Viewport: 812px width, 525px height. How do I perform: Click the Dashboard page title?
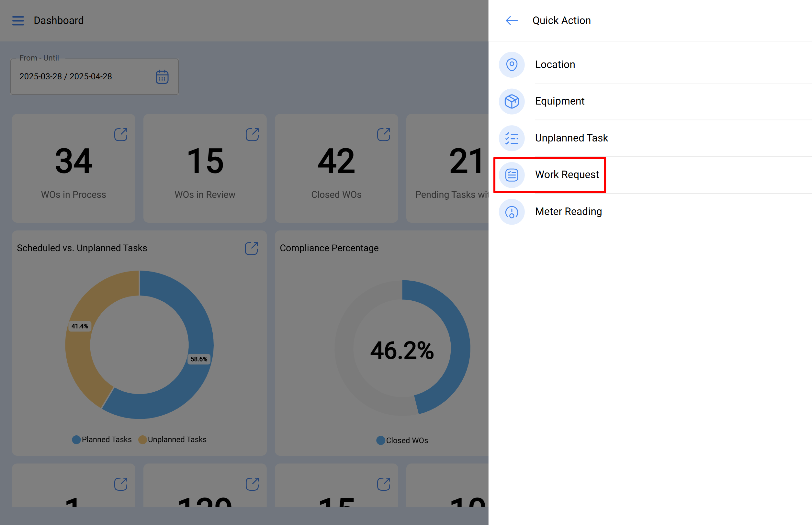[59, 20]
